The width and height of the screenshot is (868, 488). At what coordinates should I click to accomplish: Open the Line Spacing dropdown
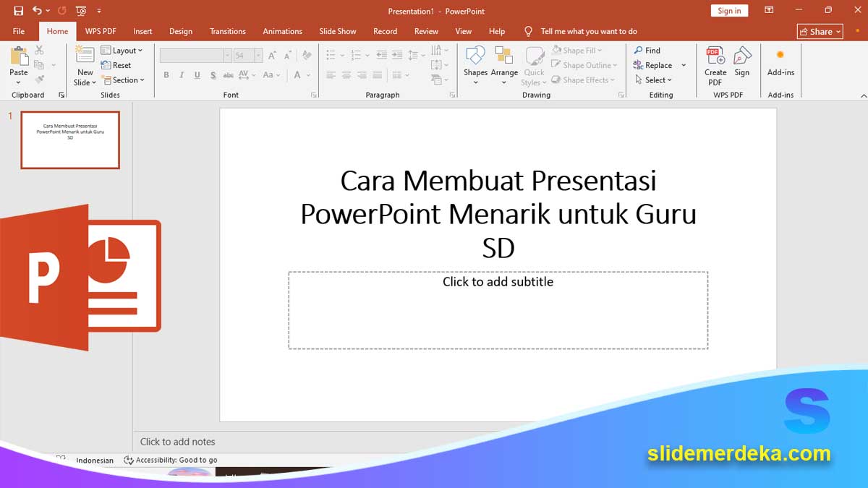click(x=416, y=55)
